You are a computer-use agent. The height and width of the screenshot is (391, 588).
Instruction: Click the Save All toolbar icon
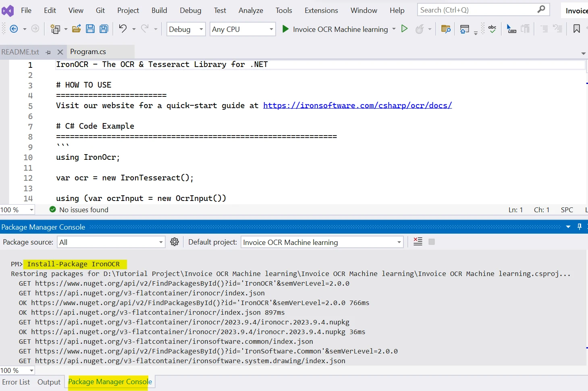[x=104, y=29]
